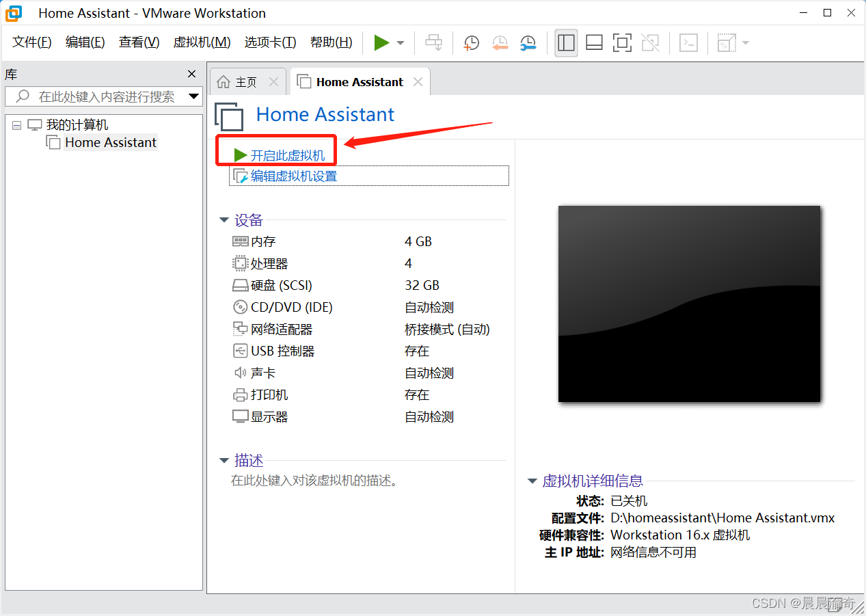
Task: Select 我的计算机 in the library tree
Action: point(77,125)
